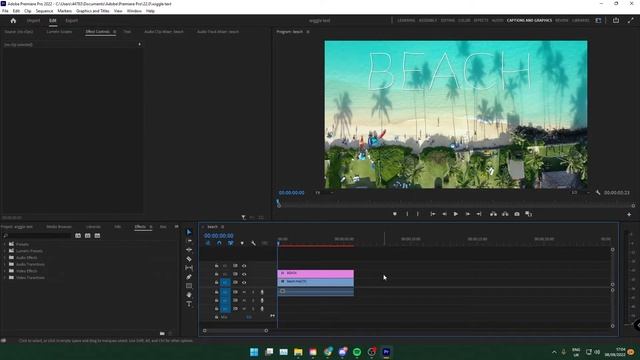
Task: Open the Sequence menu
Action: point(44,11)
